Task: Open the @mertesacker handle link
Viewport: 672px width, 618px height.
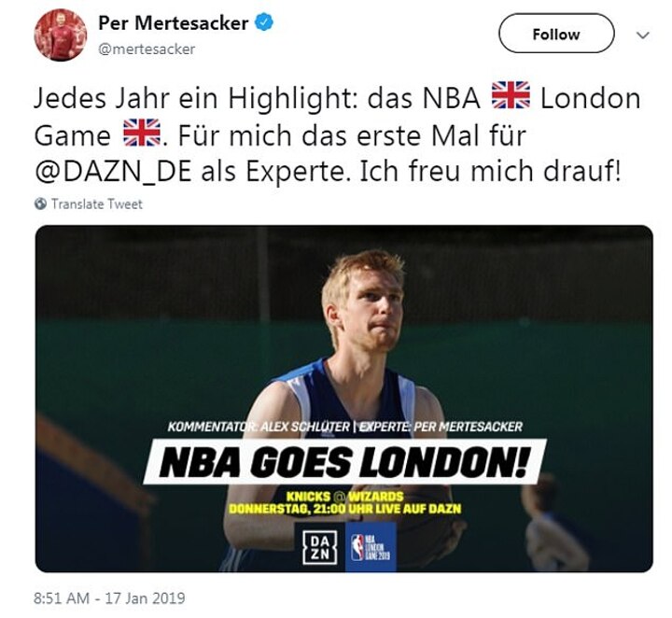Action: pyautogui.click(x=147, y=49)
